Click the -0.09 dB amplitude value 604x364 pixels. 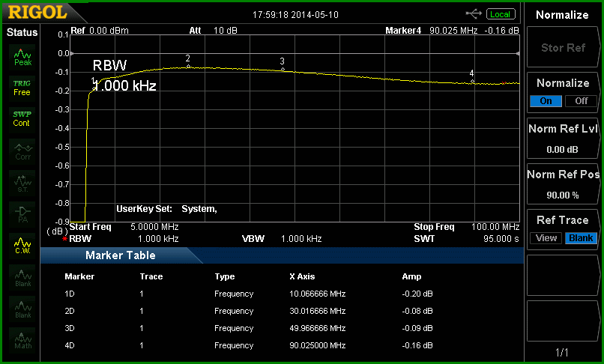coord(417,329)
